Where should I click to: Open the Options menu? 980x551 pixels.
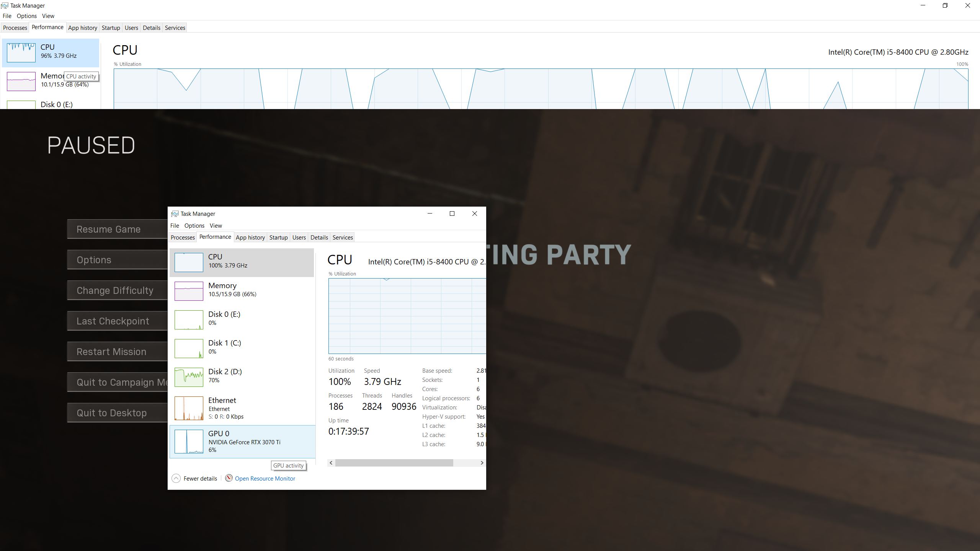(194, 225)
